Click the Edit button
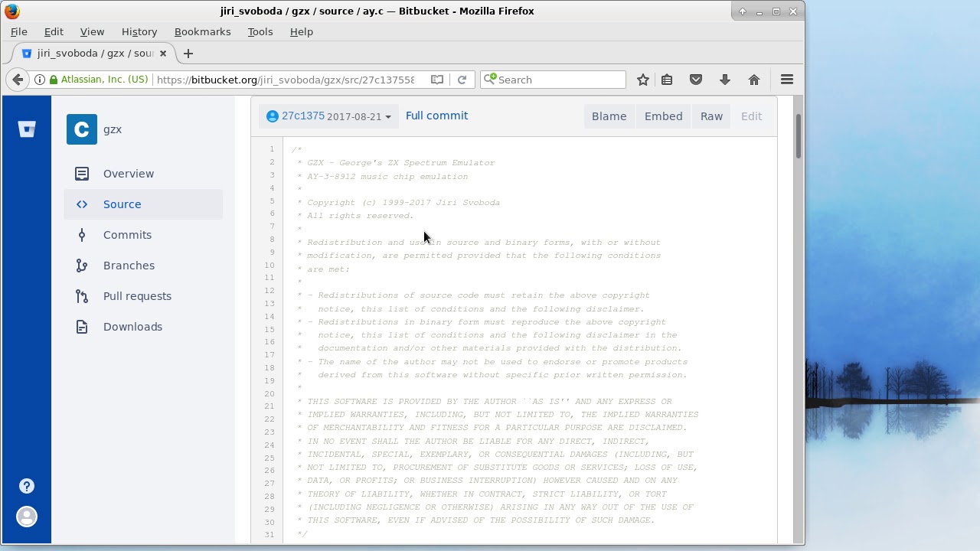 (751, 116)
